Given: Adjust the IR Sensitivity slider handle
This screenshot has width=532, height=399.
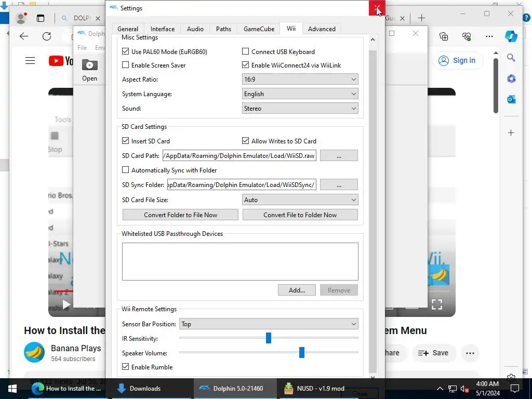Looking at the screenshot, I should click(269, 338).
